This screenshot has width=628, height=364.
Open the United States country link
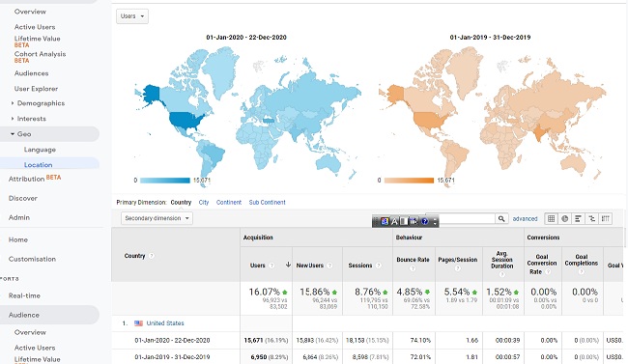(165, 323)
